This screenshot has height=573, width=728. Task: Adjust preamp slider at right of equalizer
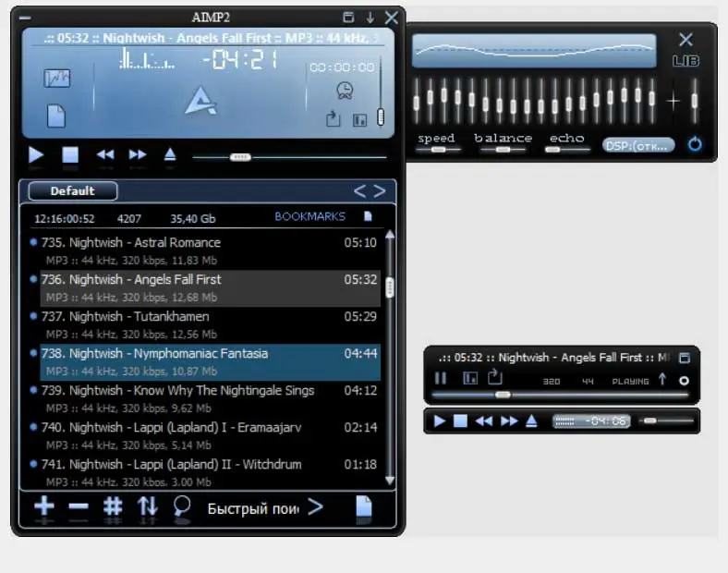[x=695, y=102]
